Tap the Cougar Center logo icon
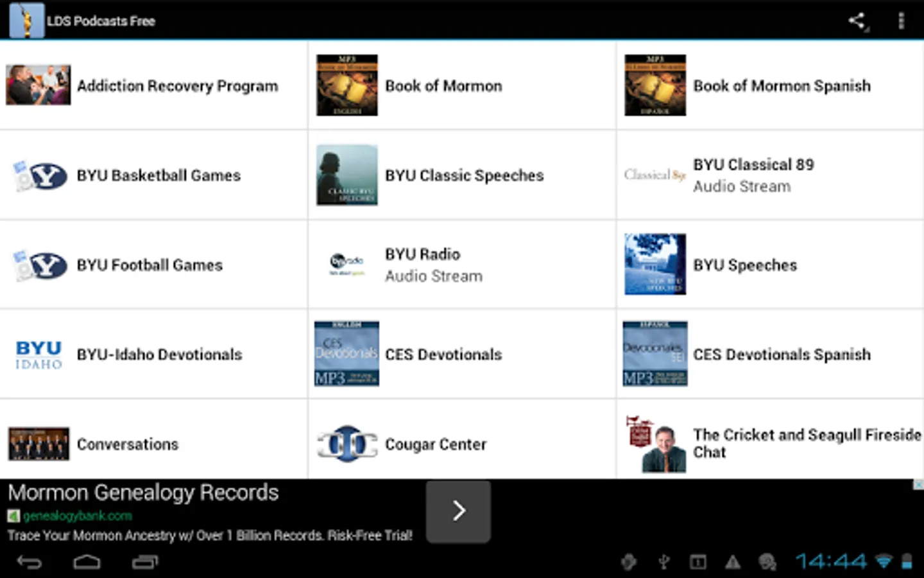Viewport: 924px width, 578px height. tap(347, 444)
